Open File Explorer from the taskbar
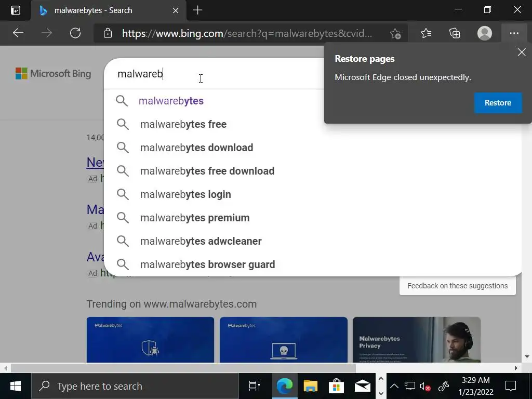Screen dimensions: 532x399 (x=310, y=386)
